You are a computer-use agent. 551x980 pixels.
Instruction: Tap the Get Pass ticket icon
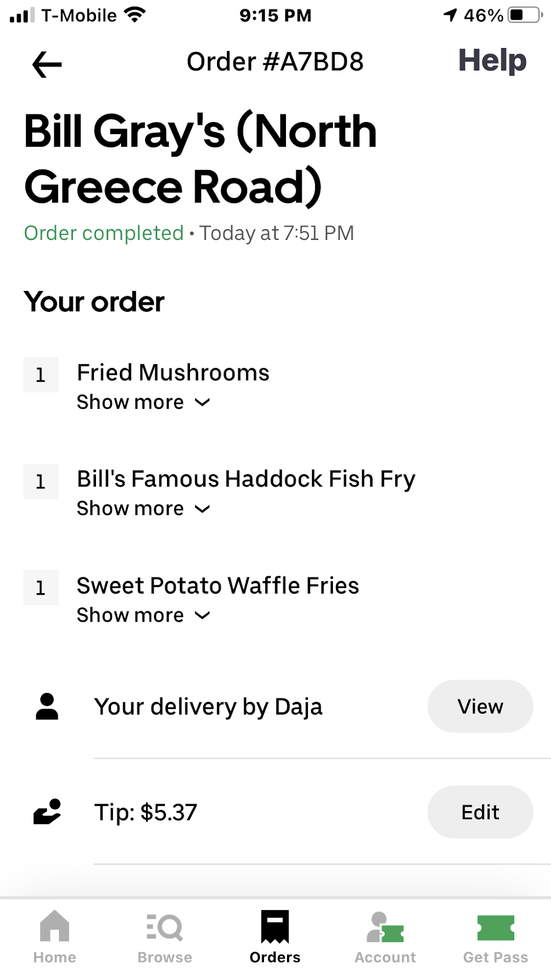click(495, 927)
